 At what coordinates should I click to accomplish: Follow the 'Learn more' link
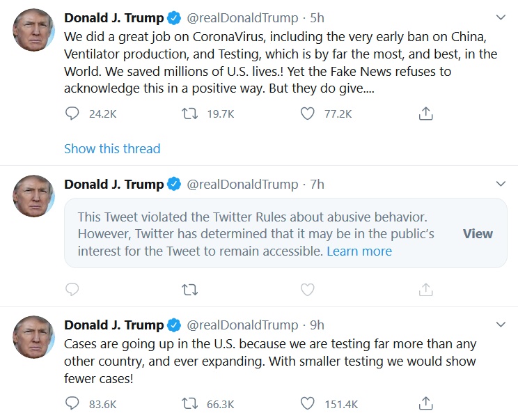pos(359,251)
